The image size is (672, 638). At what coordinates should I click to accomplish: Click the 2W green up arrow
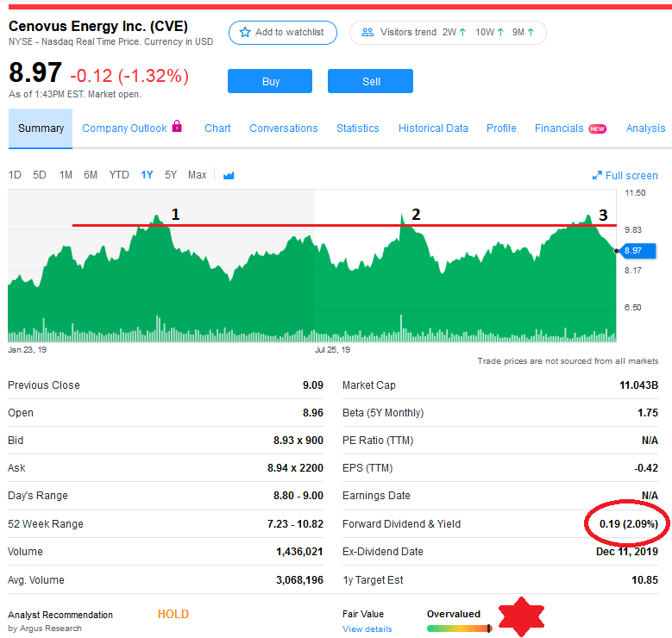click(x=462, y=32)
